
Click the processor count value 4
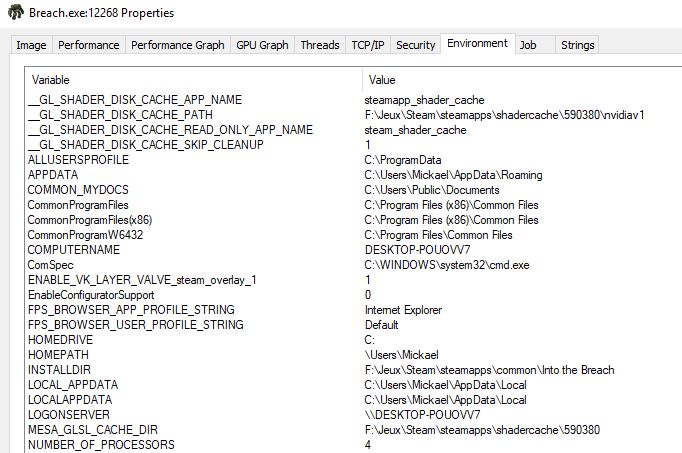coord(368,445)
